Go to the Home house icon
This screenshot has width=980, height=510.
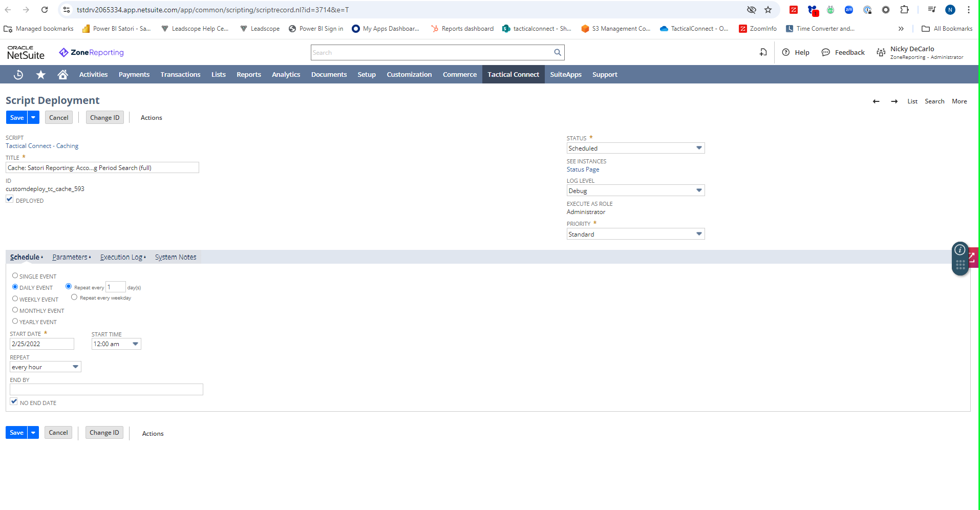(63, 75)
